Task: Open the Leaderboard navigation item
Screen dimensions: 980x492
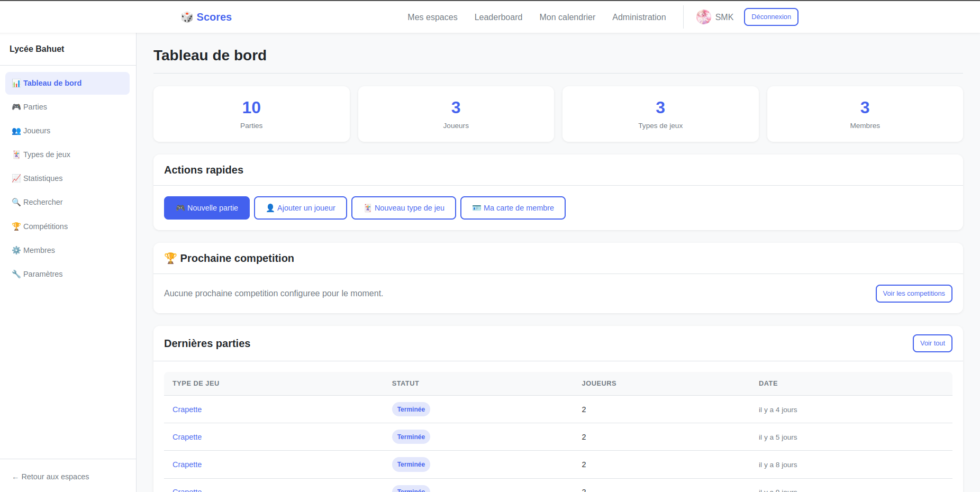Action: (x=498, y=17)
